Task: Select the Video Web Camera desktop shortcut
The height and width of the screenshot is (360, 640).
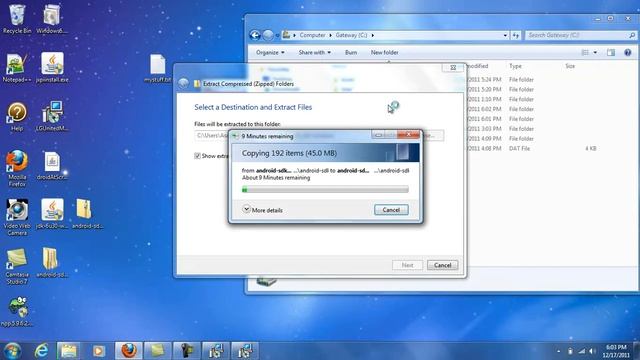Action: 17,217
